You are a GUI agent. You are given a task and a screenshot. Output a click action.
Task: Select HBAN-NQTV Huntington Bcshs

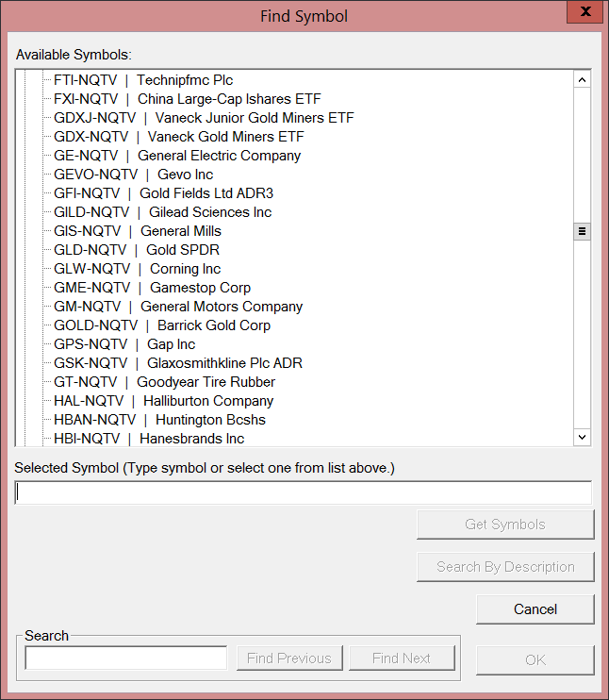pos(159,420)
